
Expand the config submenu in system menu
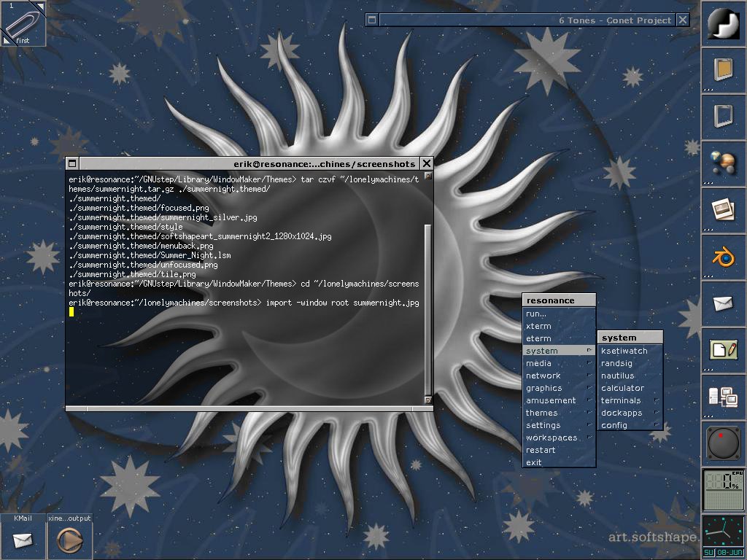tap(630, 425)
